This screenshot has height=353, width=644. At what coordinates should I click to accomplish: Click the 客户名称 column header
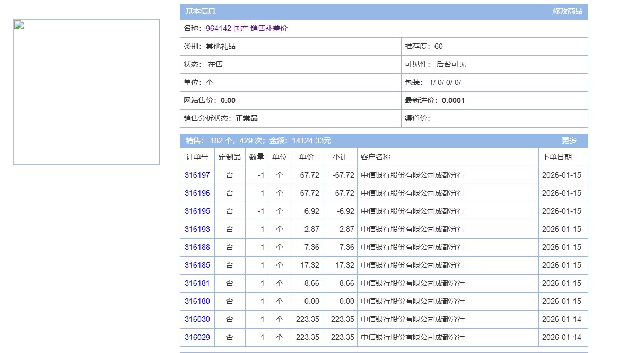click(x=376, y=157)
